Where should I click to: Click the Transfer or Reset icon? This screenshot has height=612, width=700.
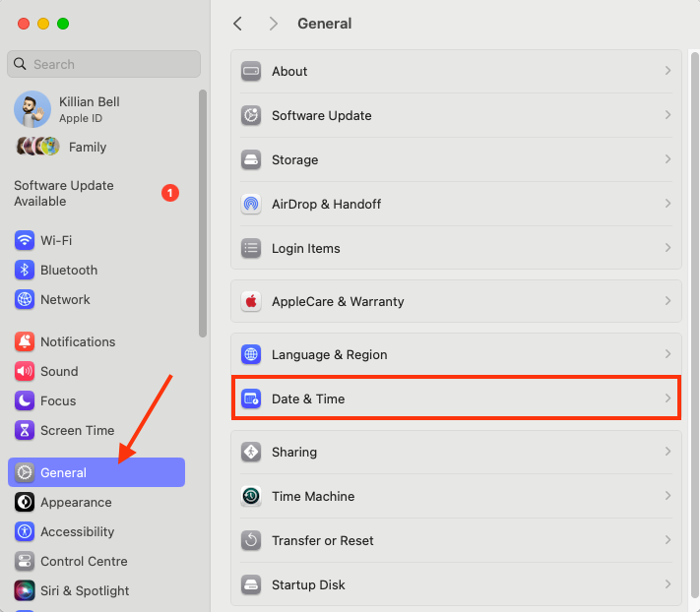pos(251,540)
